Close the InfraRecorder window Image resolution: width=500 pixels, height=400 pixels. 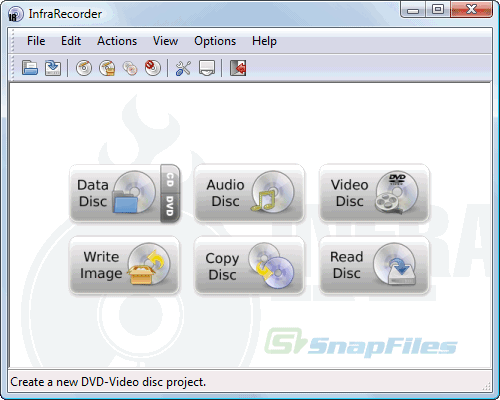[471, 10]
